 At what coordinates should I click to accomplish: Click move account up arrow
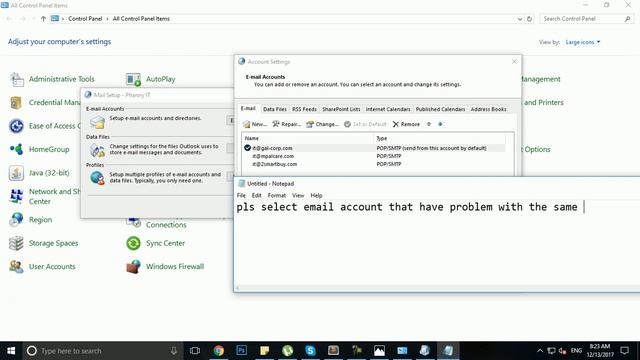[429, 124]
